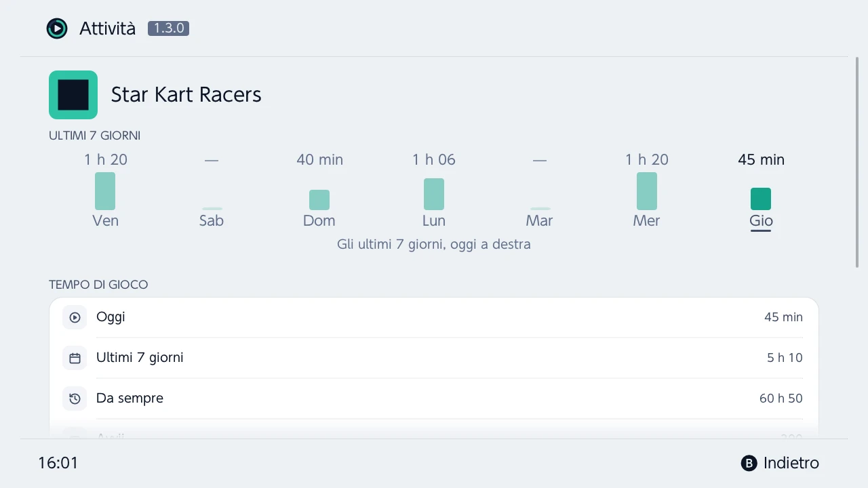Click the play icon beside Oggi
Screen dimensions: 868x488
75,317
